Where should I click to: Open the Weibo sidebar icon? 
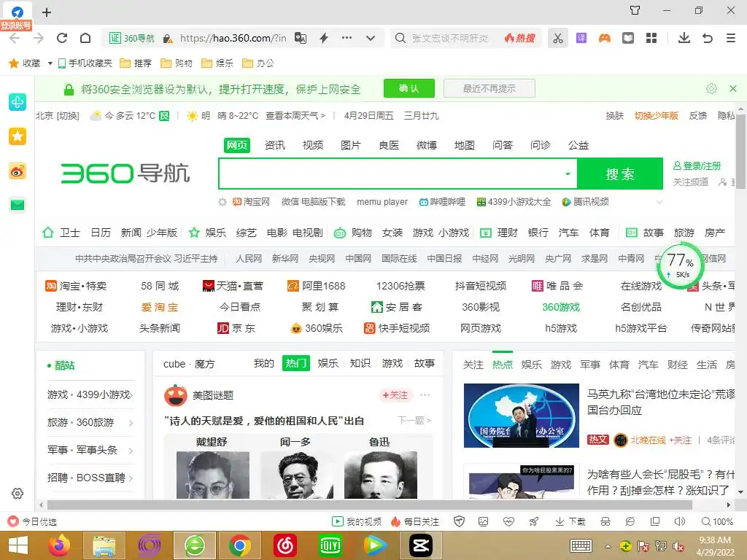pos(18,171)
